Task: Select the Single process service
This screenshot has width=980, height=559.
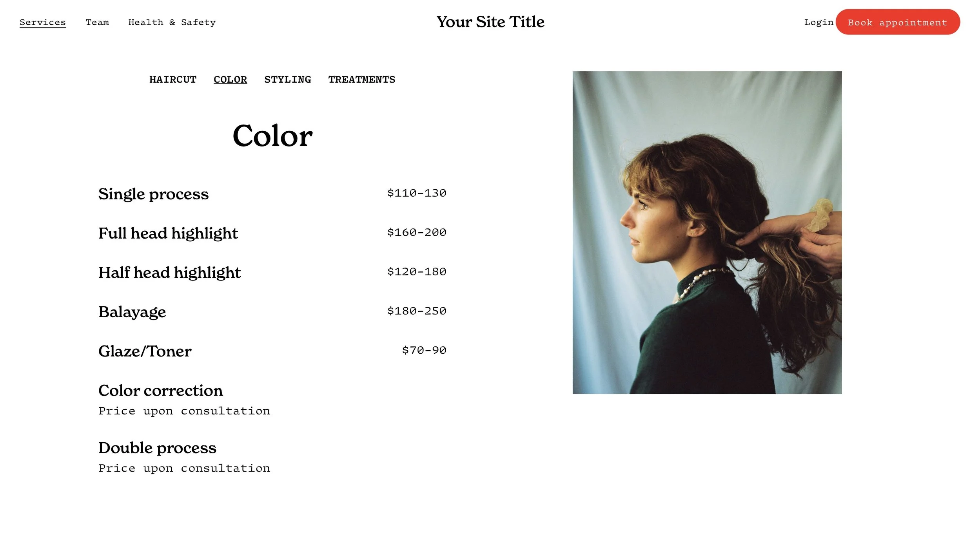Action: coord(153,194)
